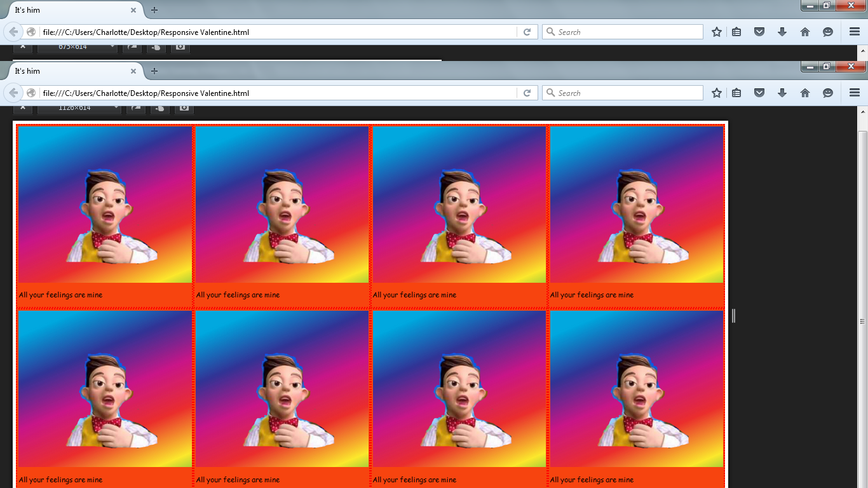The image size is (868, 488).
Task: Click the address bar in the upper window
Action: 278,32
